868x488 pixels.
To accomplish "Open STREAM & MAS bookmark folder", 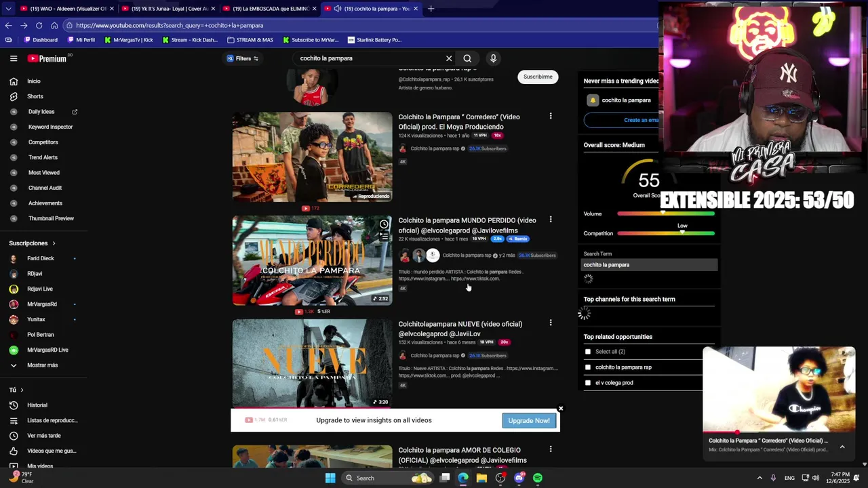I will pyautogui.click(x=250, y=40).
